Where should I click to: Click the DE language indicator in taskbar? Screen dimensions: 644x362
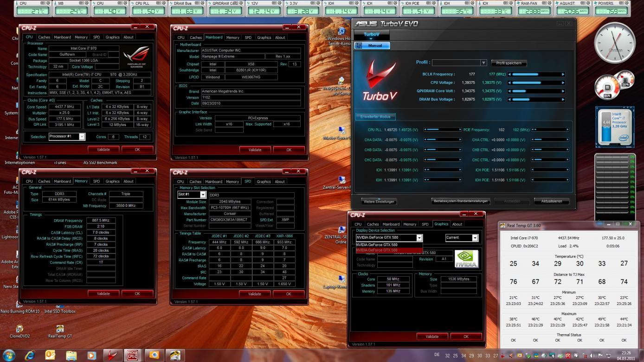(437, 355)
